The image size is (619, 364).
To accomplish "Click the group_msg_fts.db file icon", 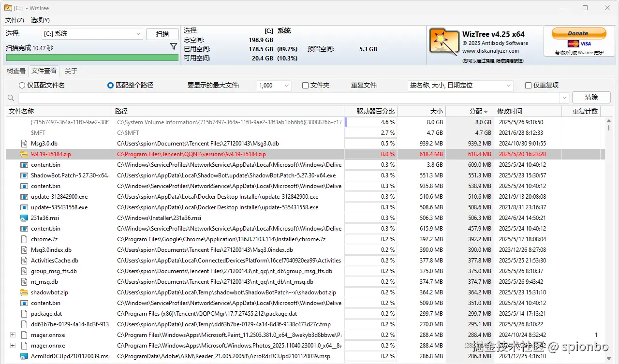I will [x=24, y=271].
